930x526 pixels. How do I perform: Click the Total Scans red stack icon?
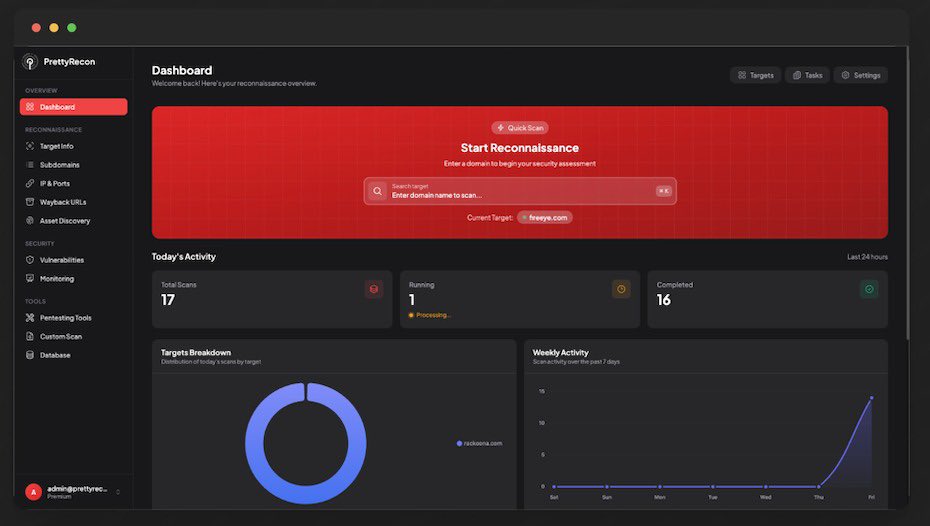point(374,289)
